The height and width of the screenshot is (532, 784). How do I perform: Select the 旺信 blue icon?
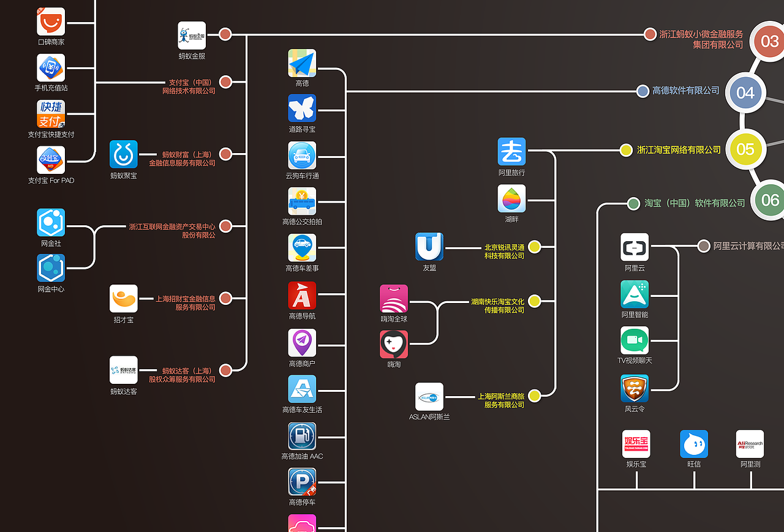pos(694,444)
